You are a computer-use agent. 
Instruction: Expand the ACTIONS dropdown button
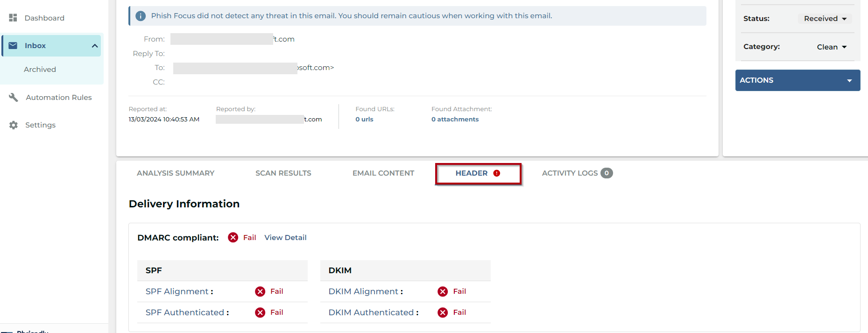797,80
